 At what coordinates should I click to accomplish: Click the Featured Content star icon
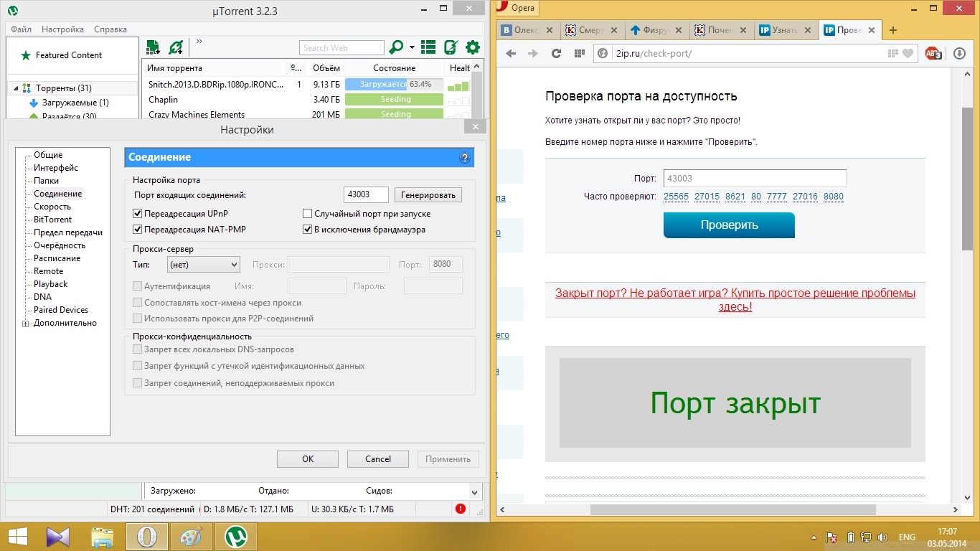tap(26, 55)
